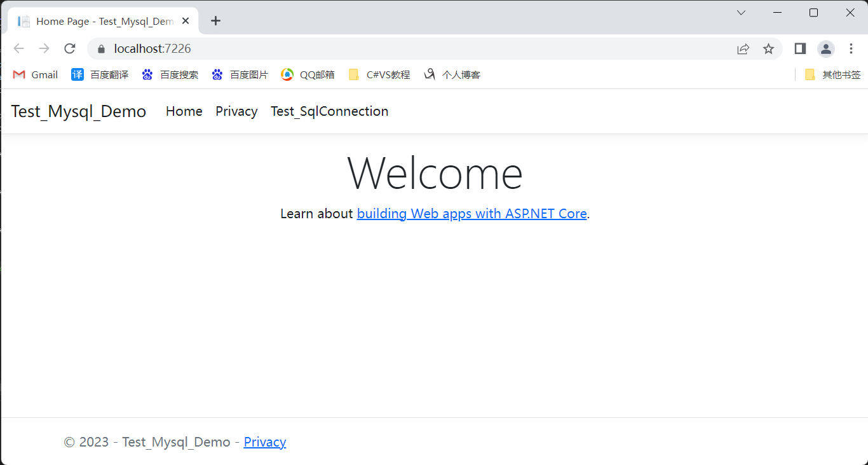Open the Chrome three-dot menu
The width and height of the screenshot is (868, 465).
[x=851, y=49]
